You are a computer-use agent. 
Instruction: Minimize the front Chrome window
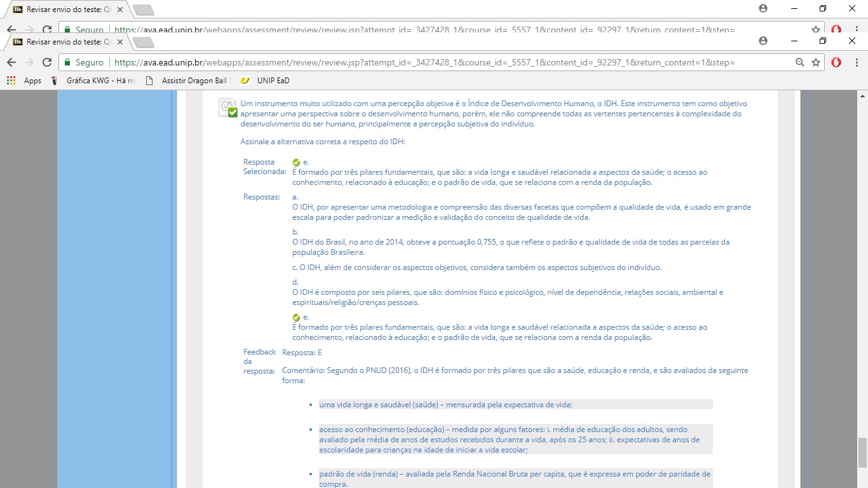[x=794, y=41]
